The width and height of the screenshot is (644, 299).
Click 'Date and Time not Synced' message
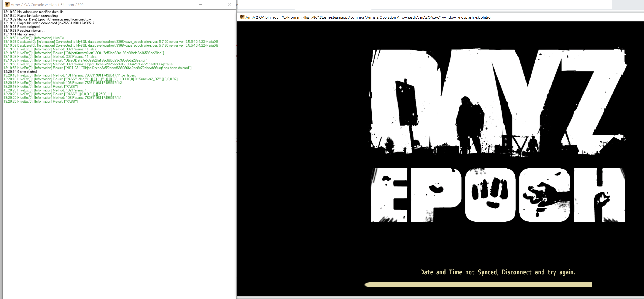(x=498, y=272)
